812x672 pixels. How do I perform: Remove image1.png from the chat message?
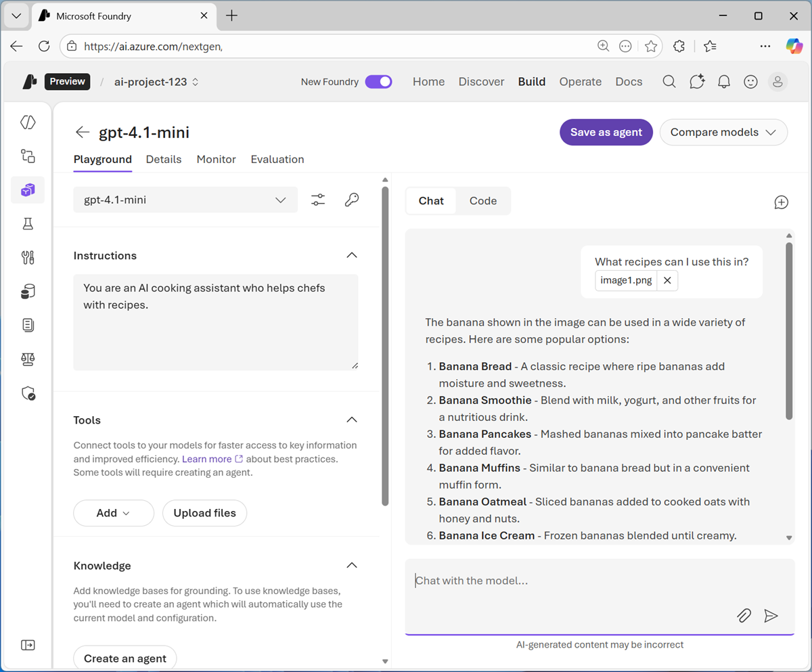pyautogui.click(x=667, y=280)
